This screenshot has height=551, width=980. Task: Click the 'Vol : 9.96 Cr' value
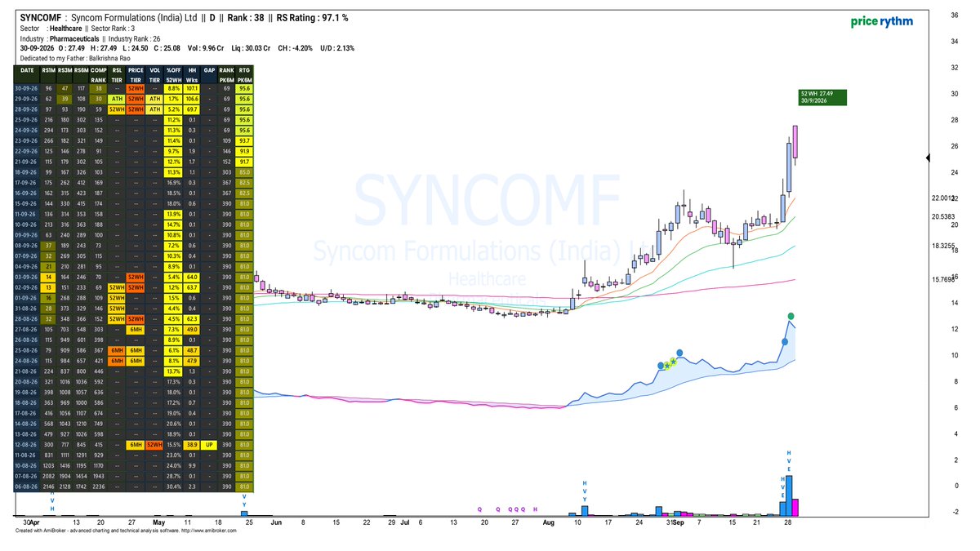coord(206,48)
